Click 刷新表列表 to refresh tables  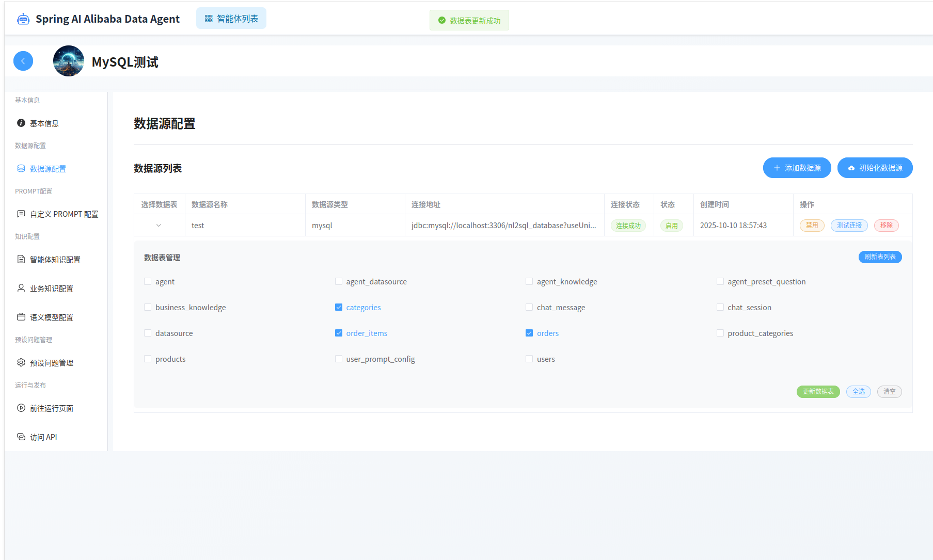pos(880,257)
